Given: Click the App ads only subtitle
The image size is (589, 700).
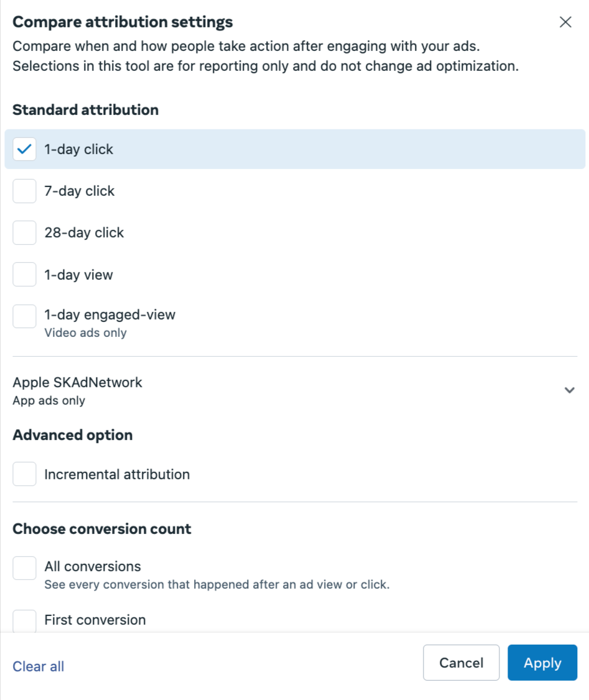Looking at the screenshot, I should point(49,400).
